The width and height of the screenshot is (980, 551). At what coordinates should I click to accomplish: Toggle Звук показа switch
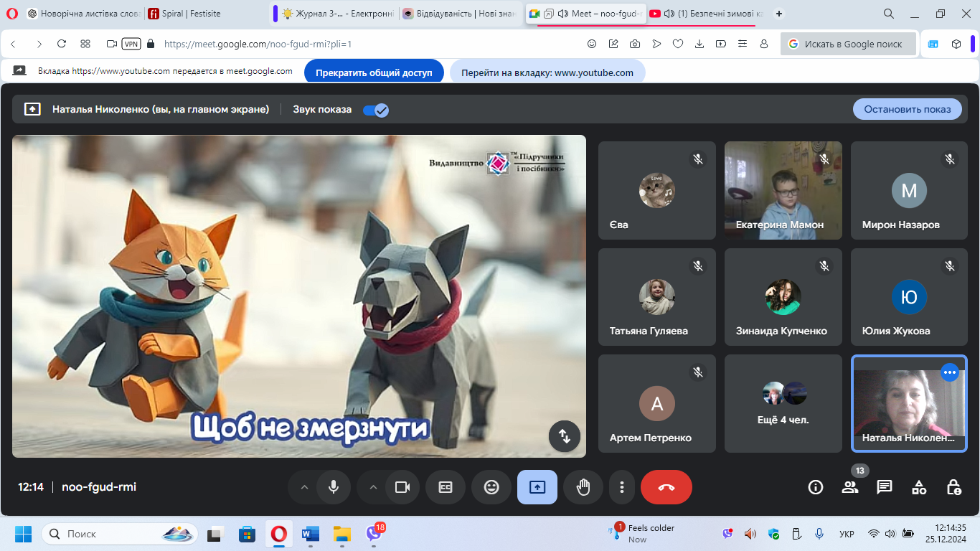376,110
